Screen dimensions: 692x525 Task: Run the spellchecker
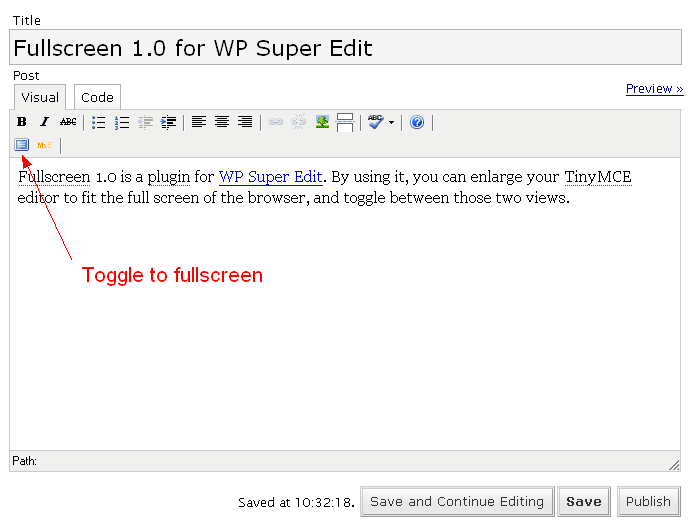pos(375,122)
